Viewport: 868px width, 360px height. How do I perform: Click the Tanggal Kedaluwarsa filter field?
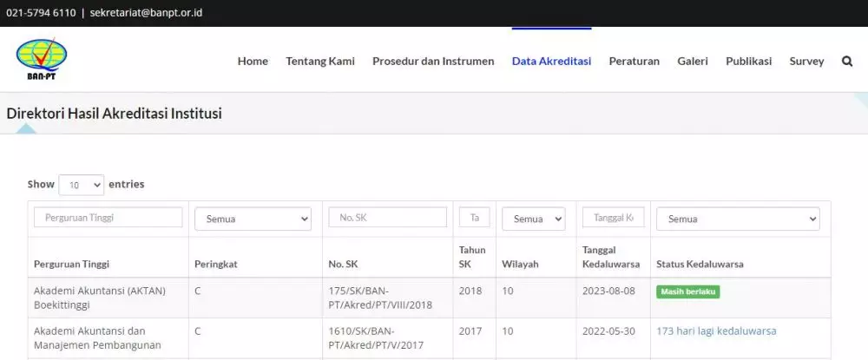613,218
